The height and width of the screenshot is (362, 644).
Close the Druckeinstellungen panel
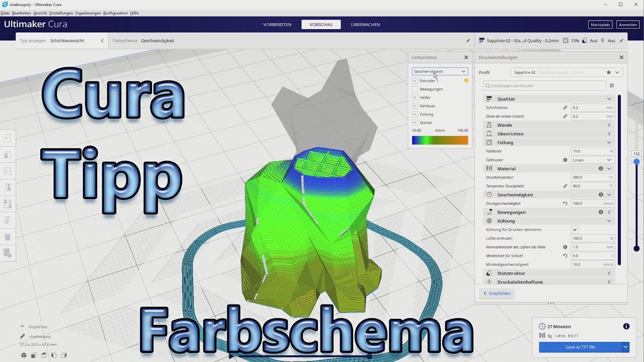pos(621,57)
